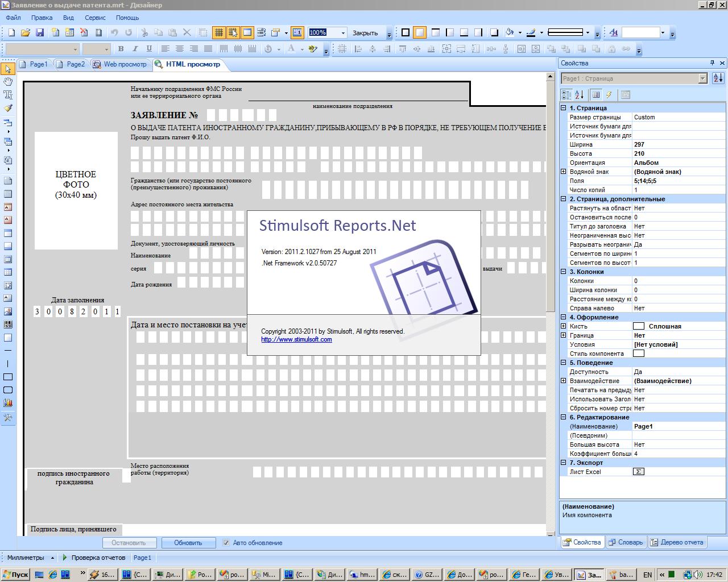Click the delete page icon with red X
The height and width of the screenshot is (582, 728).
pos(84,33)
